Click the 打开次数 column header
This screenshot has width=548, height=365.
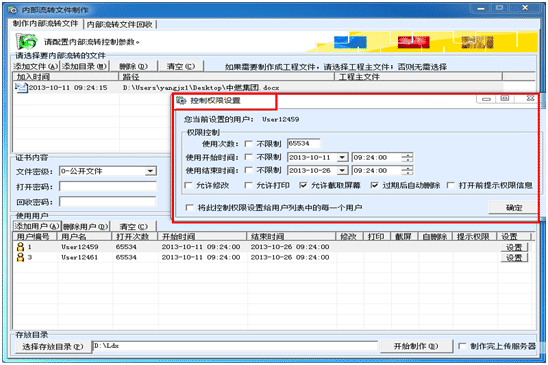pyautogui.click(x=135, y=236)
